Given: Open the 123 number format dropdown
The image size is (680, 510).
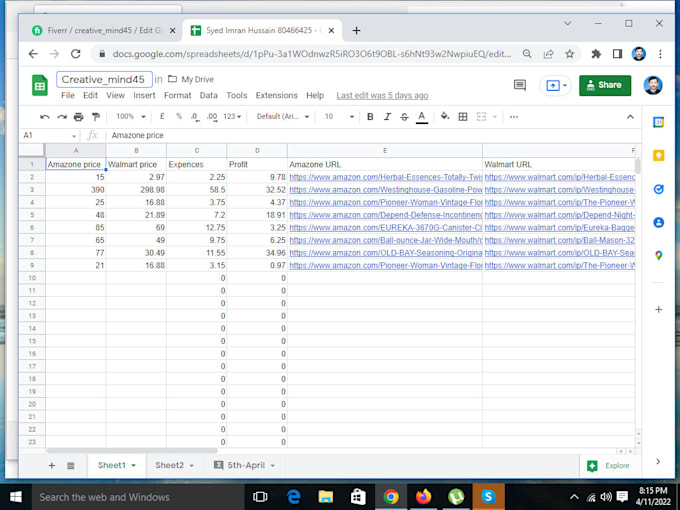Looking at the screenshot, I should point(232,116).
